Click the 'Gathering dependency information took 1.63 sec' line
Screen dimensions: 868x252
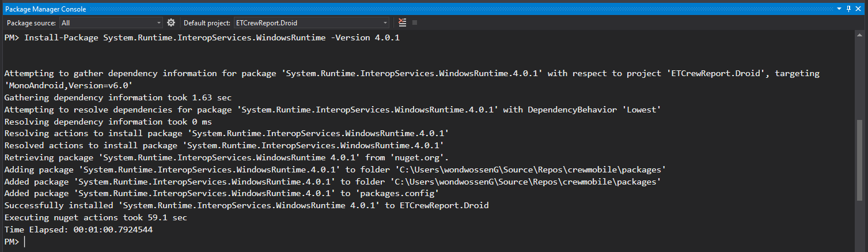117,97
